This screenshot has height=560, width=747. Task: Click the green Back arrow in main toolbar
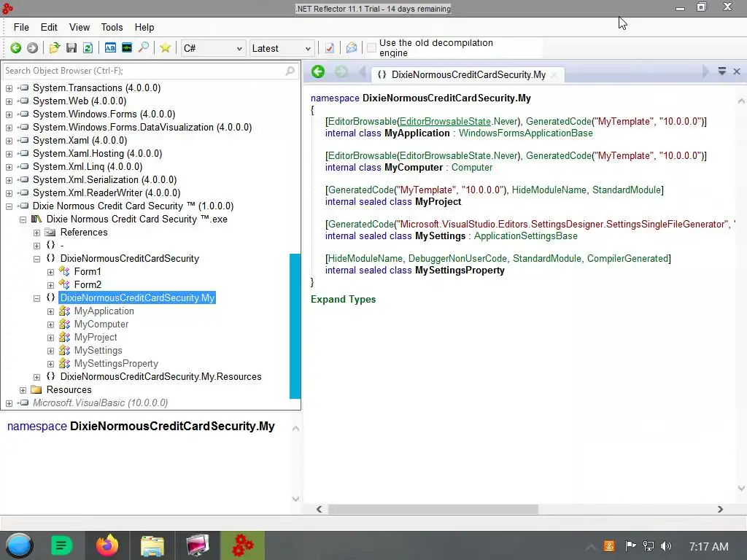16,47
